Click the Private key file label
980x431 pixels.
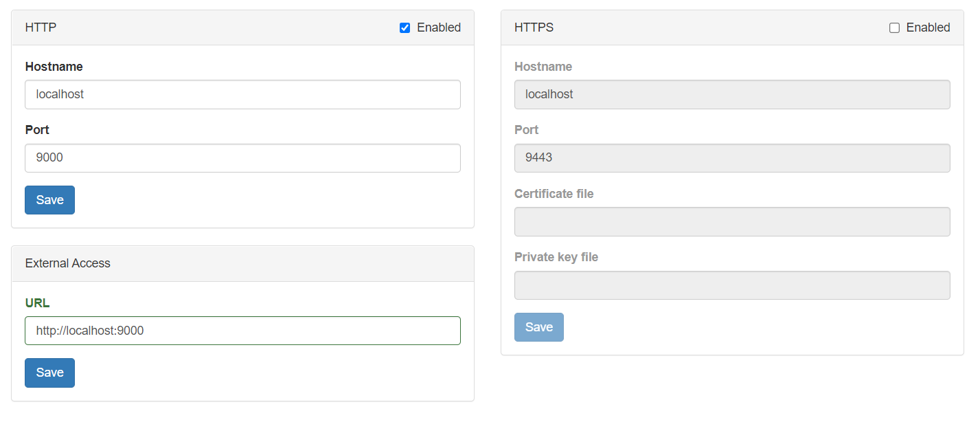pyautogui.click(x=556, y=257)
